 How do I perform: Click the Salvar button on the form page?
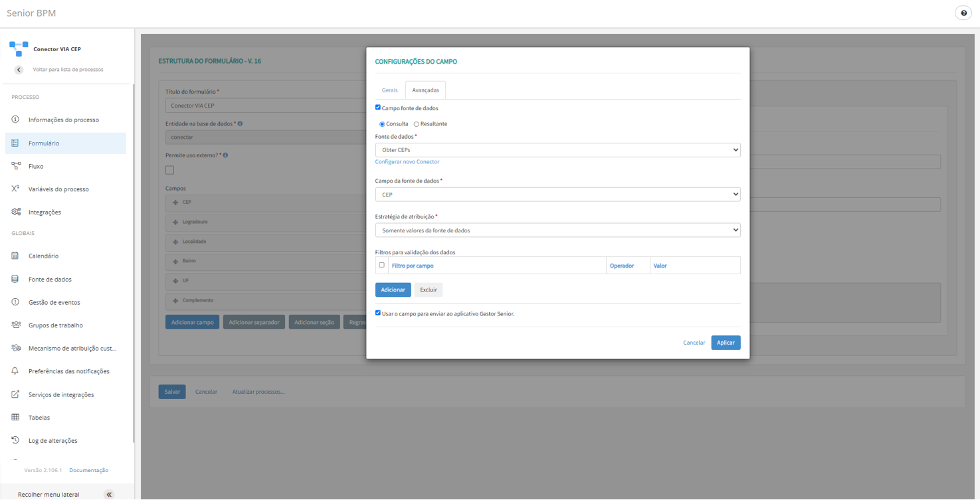(172, 392)
